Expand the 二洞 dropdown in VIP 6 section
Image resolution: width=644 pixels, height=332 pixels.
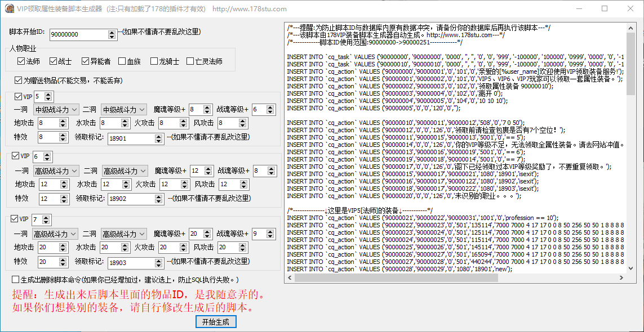(x=125, y=171)
